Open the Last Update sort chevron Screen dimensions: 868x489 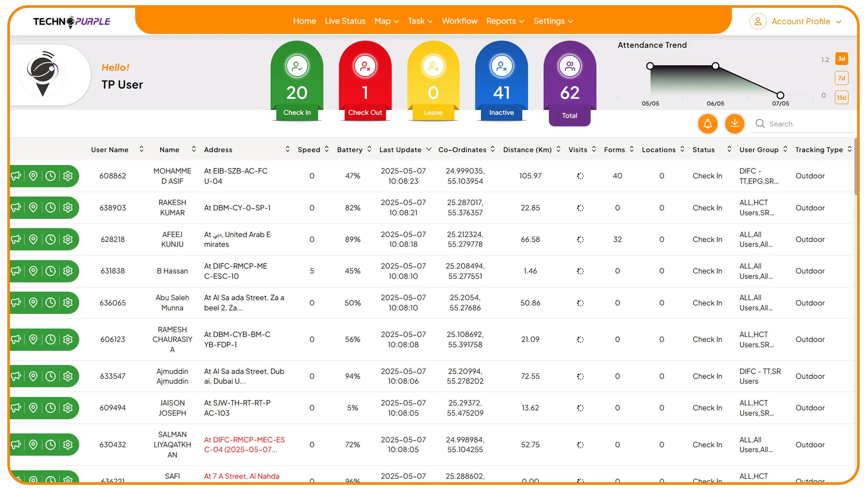point(429,149)
